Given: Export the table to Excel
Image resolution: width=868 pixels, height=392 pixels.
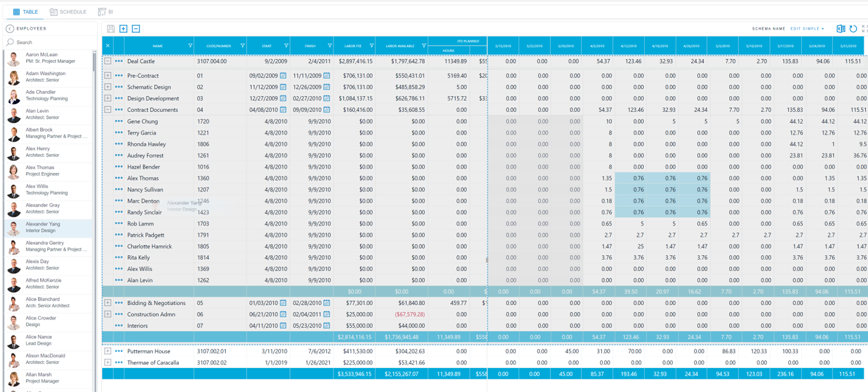Looking at the screenshot, I should tap(841, 29).
